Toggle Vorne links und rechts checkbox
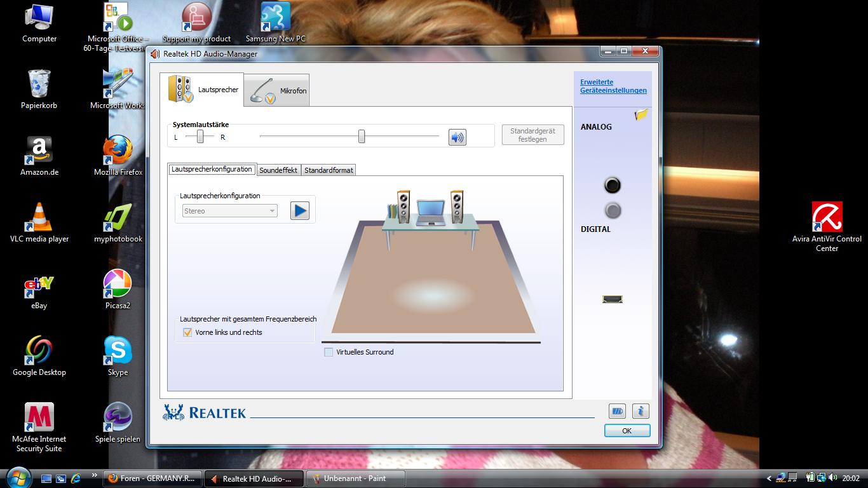Viewport: 868px width, 488px height. pyautogui.click(x=187, y=332)
